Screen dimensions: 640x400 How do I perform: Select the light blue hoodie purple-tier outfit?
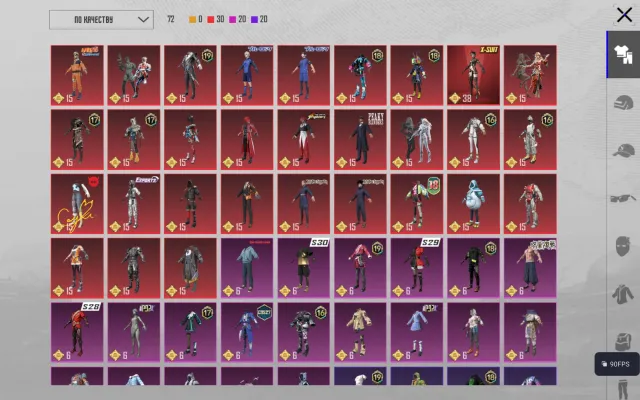(x=247, y=268)
